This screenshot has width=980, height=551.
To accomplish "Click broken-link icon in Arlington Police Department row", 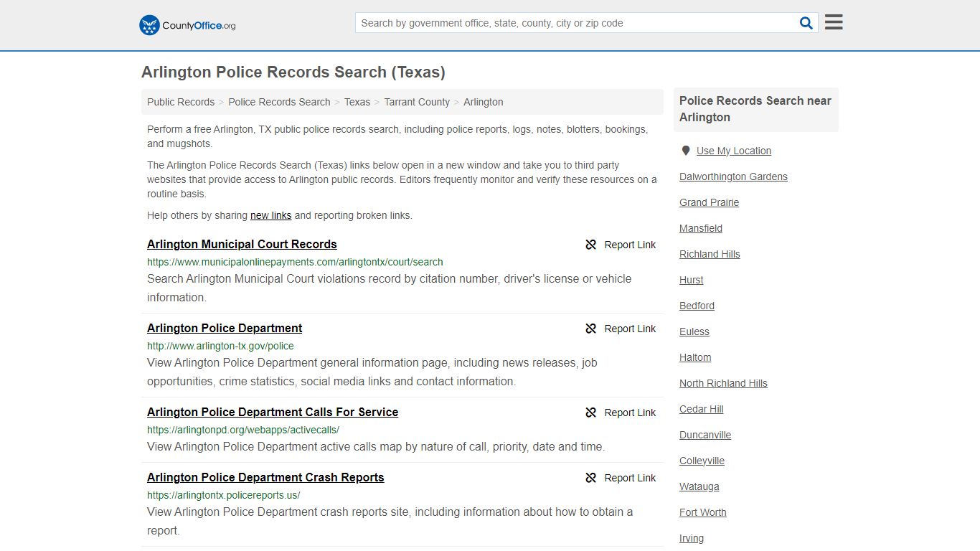I will point(591,329).
